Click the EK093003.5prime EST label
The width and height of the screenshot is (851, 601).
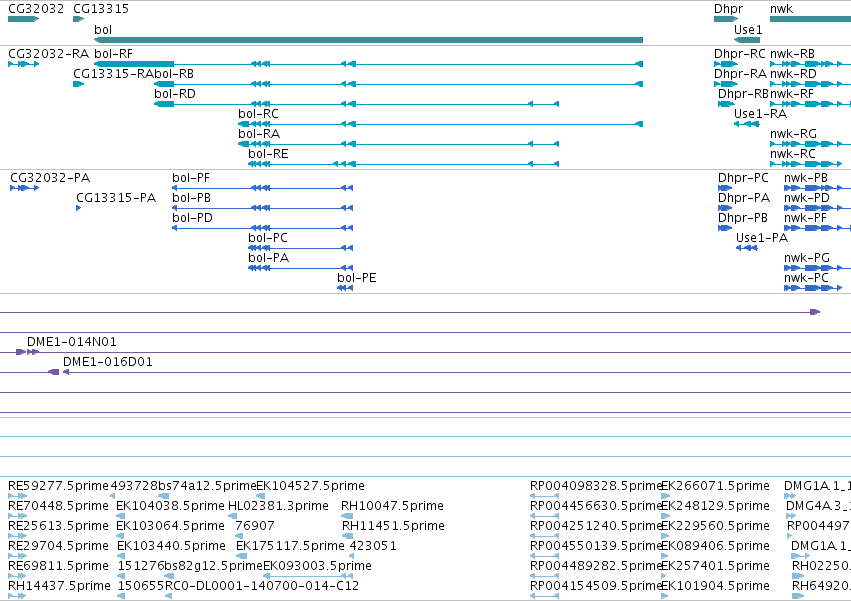click(x=317, y=566)
